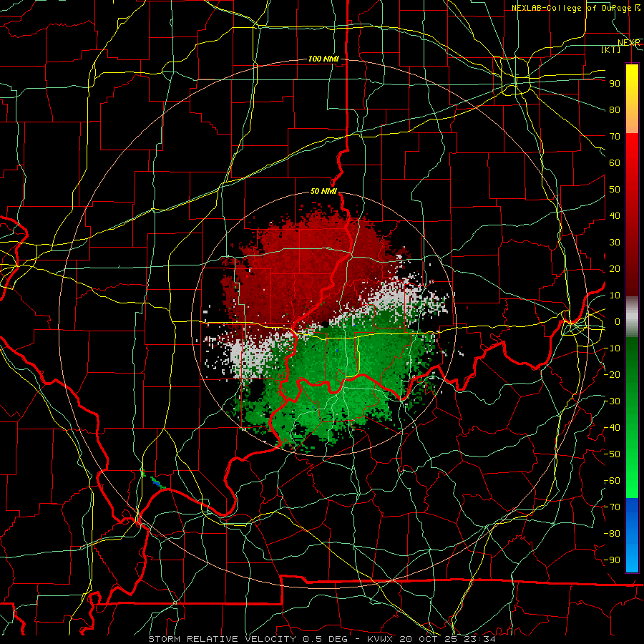This screenshot has width=644, height=644.
Task: Click the [KT] units label above the scale
Action: (x=611, y=49)
